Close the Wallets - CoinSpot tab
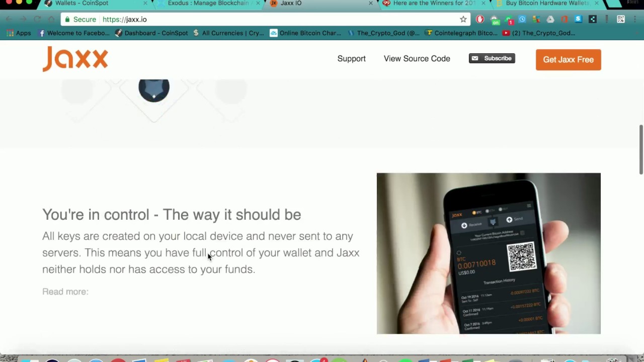This screenshot has width=644, height=362. click(x=145, y=3)
